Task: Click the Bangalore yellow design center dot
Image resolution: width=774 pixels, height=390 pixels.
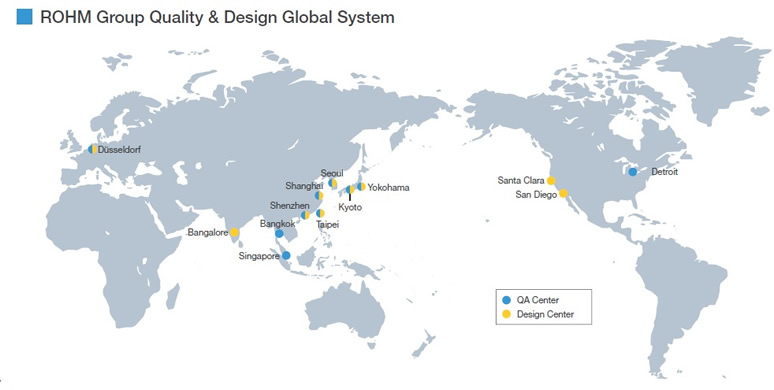Action: 234,233
